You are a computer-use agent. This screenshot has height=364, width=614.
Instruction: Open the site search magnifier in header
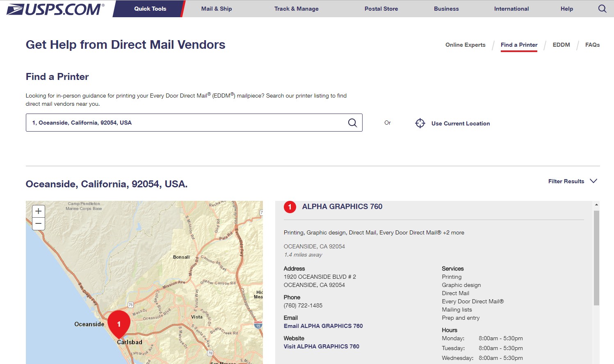(x=602, y=9)
